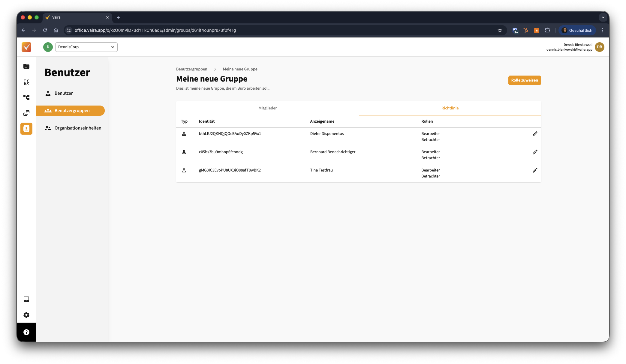Open the DennisCorp. organization dropdown
Image resolution: width=626 pixels, height=364 pixels.
86,47
